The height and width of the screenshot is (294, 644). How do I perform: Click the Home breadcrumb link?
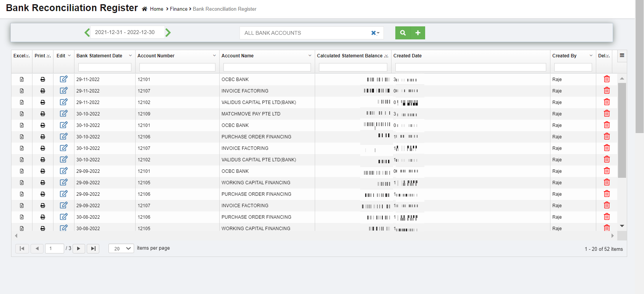point(156,9)
